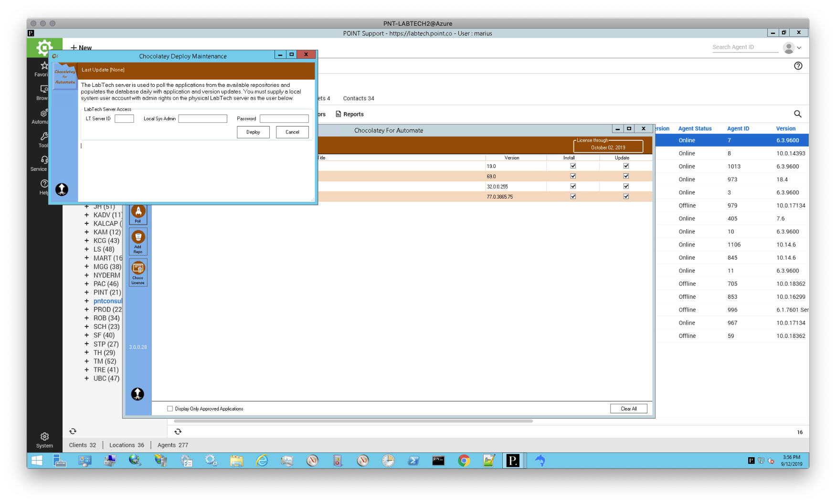
Task: Launch Internet Explorer from the taskbar
Action: click(262, 461)
